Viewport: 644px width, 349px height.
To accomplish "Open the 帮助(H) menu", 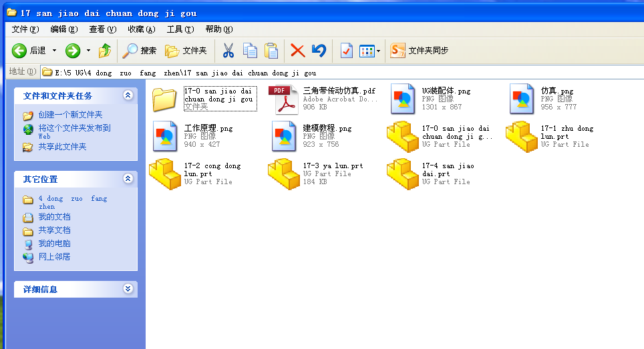I will 219,29.
